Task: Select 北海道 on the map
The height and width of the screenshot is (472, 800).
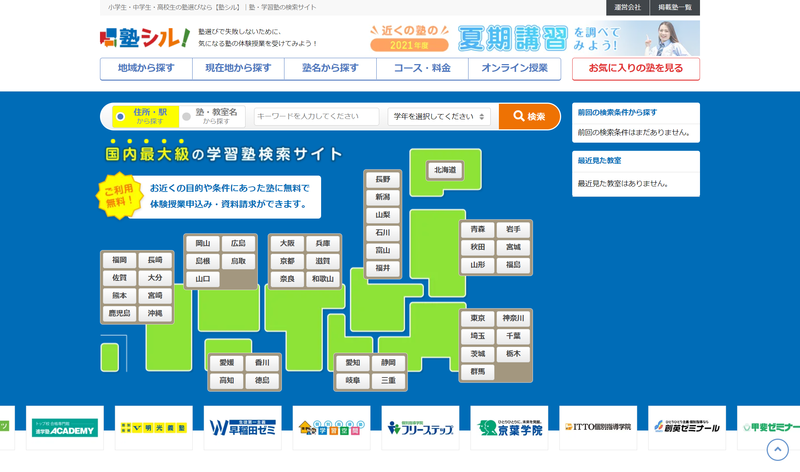Action: [445, 170]
